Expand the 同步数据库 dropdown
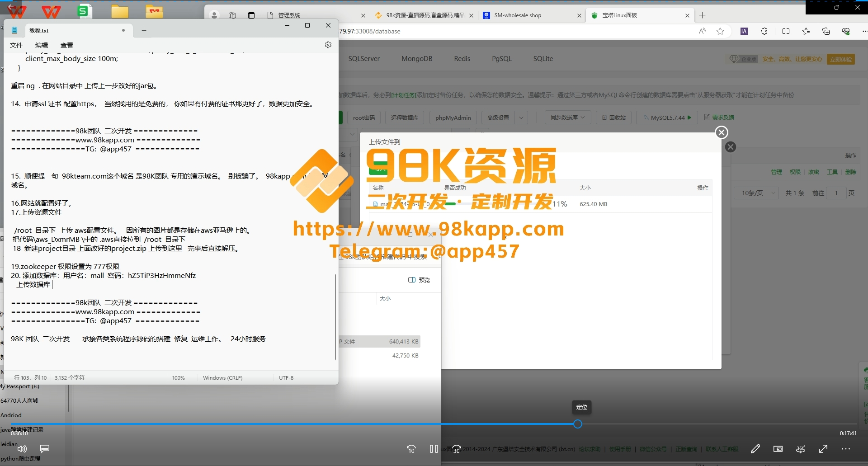The width and height of the screenshot is (868, 466). tap(568, 118)
